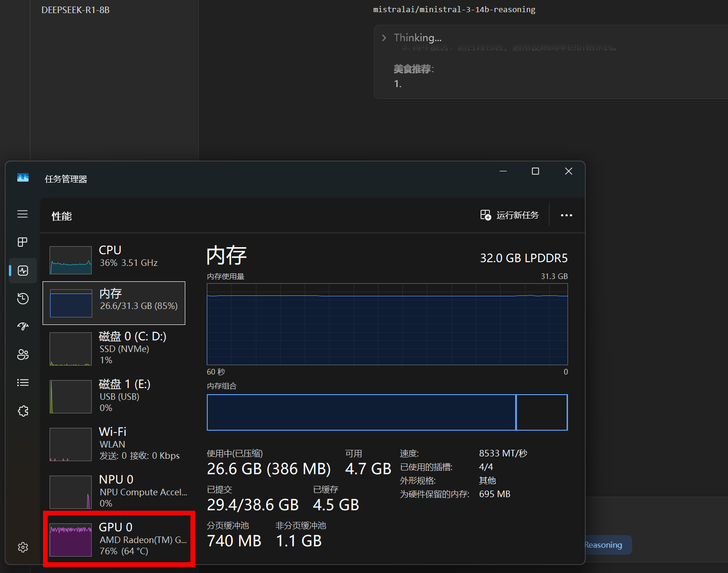This screenshot has width=728, height=573.
Task: Open the Details list page icon
Action: coord(22,382)
